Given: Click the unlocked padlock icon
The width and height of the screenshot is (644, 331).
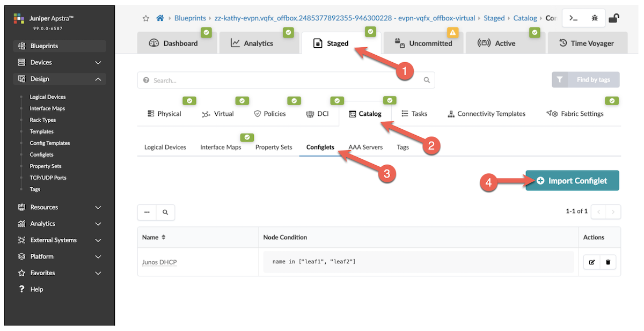Looking at the screenshot, I should tap(614, 18).
